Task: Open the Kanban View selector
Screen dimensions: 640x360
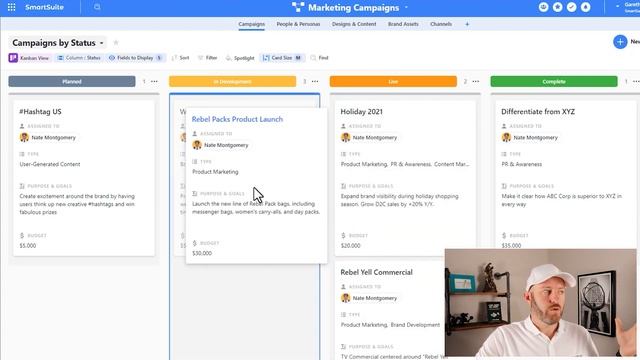Action: point(29,58)
